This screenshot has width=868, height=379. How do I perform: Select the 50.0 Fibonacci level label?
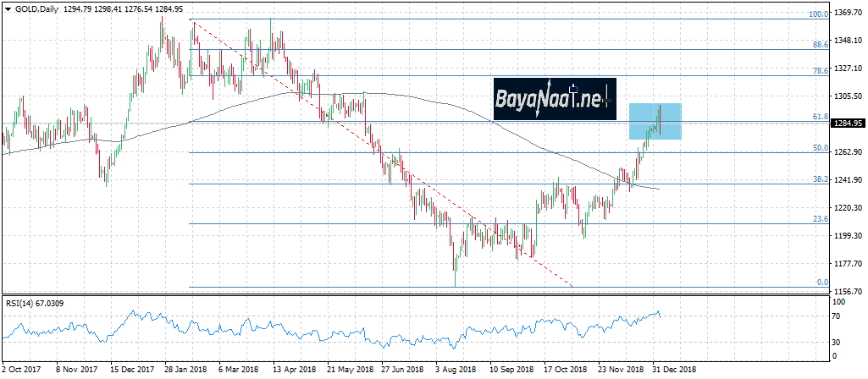(820, 148)
